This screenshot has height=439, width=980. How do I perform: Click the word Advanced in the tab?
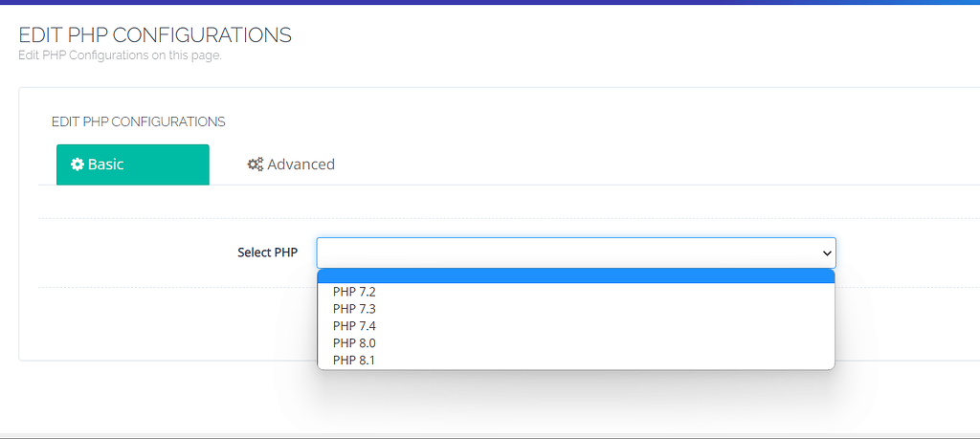301,165
